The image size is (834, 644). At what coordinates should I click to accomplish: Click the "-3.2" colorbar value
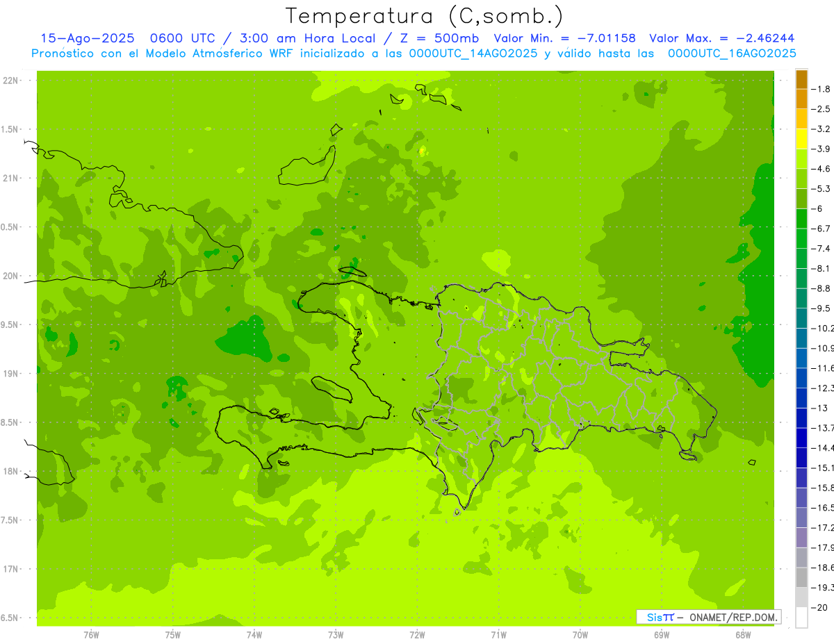[x=821, y=129]
